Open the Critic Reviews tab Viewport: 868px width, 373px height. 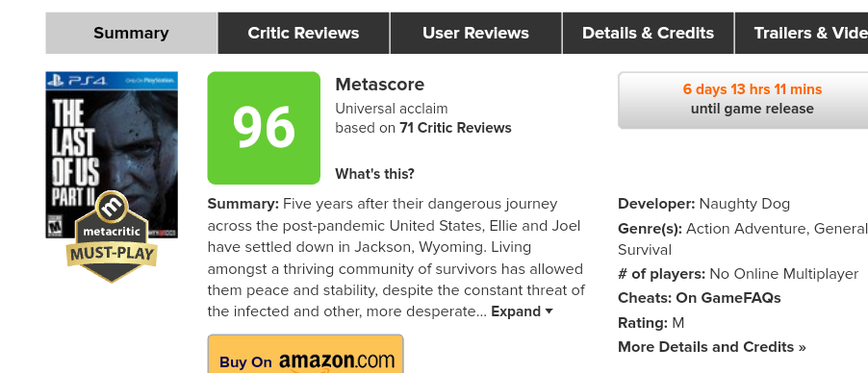[303, 34]
